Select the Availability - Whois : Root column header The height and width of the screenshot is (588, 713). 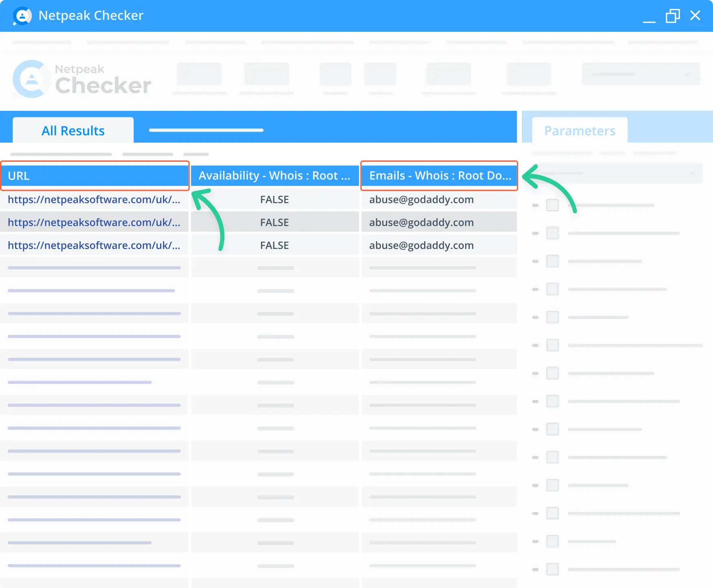tap(275, 176)
